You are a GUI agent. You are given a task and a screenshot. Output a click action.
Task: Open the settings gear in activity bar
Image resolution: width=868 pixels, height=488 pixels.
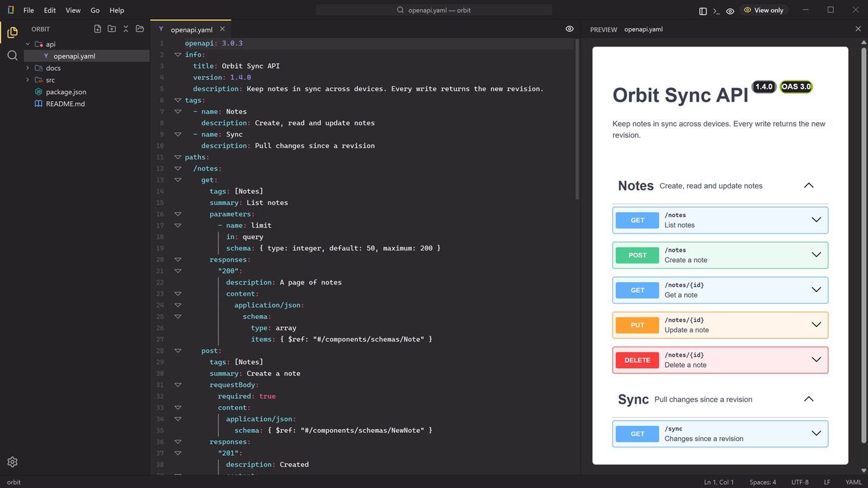point(12,462)
